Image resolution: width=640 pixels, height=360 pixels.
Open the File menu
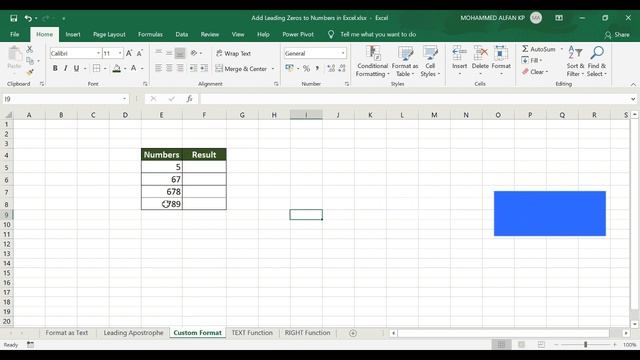(15, 34)
